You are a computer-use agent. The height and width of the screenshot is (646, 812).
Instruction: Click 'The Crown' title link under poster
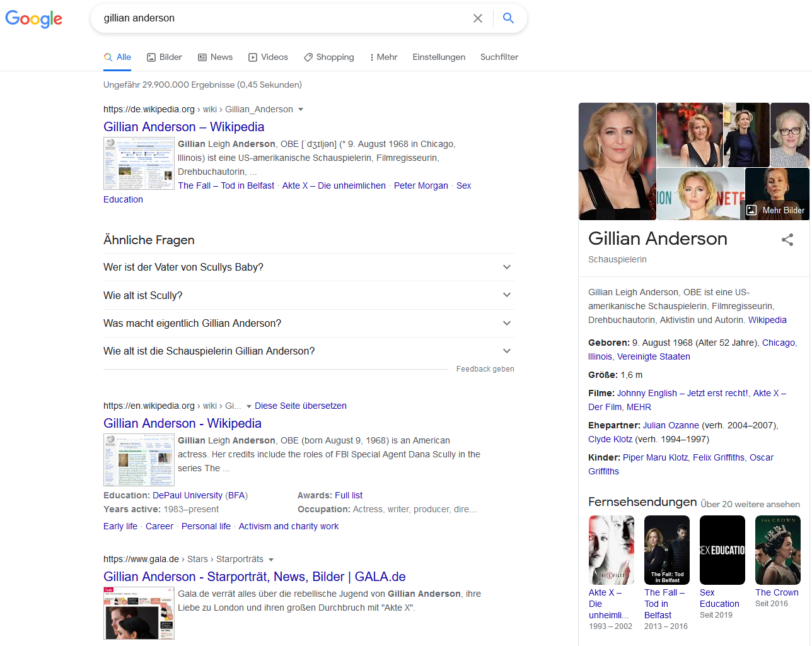777,592
